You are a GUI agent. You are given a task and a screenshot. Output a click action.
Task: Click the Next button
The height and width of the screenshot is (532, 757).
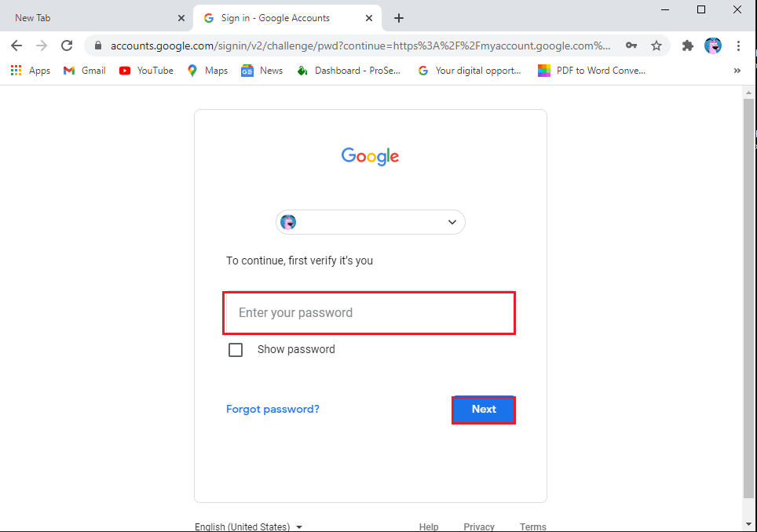[483, 409]
